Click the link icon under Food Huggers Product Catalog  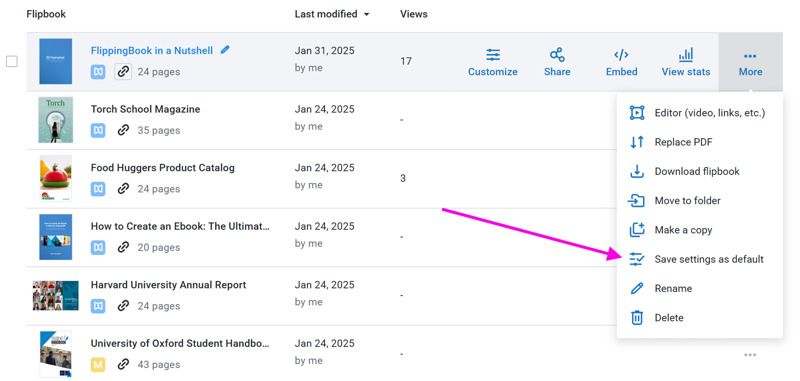[123, 189]
